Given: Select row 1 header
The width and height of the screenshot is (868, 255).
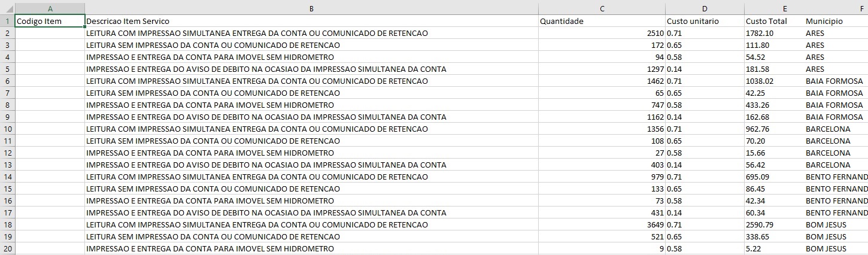Looking at the screenshot, I should (x=7, y=21).
